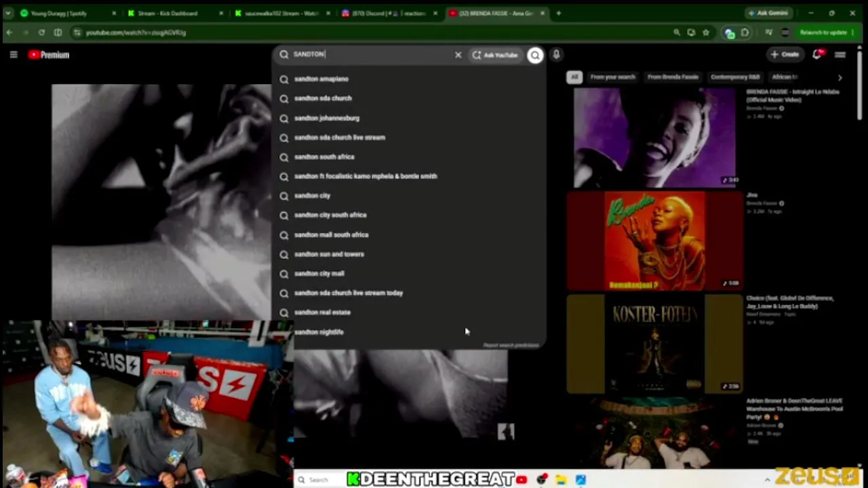
Task: Clear the SANDTON search text
Action: [x=458, y=55]
